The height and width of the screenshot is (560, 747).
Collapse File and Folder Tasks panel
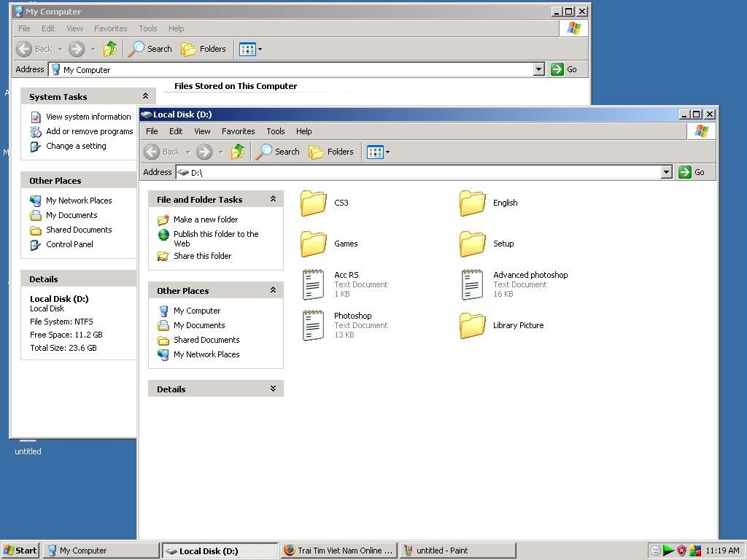click(273, 199)
